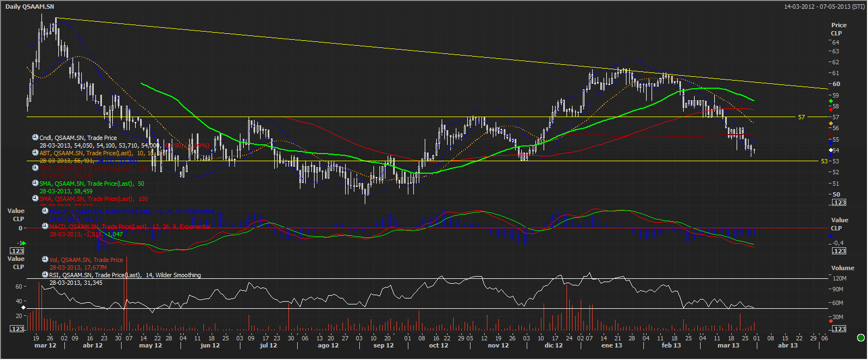
Task: Click the green SMA 50 marker on price axis
Action: [831, 101]
